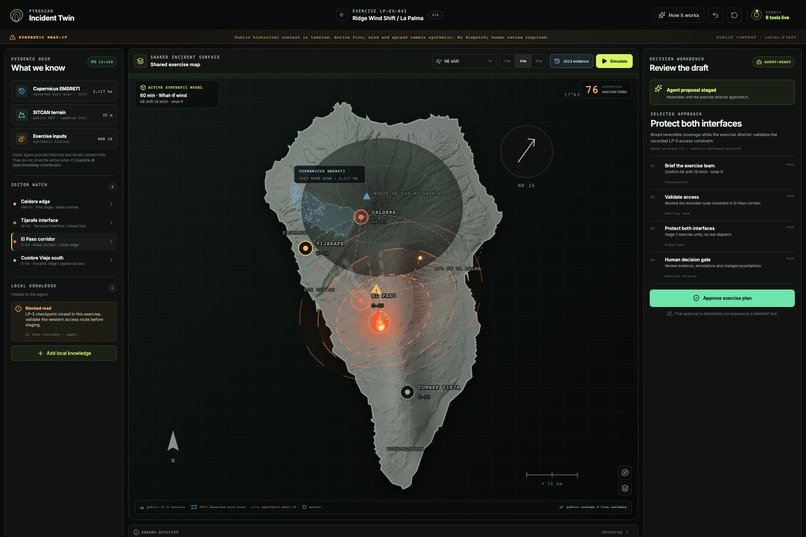Click Approve exercise plan button
This screenshot has height=537, width=806.
tap(722, 298)
